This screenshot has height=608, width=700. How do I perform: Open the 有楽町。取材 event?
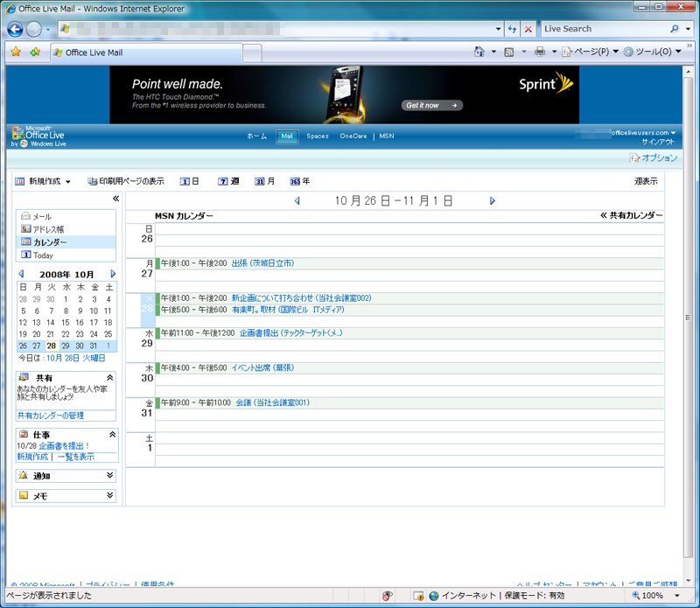click(x=288, y=310)
